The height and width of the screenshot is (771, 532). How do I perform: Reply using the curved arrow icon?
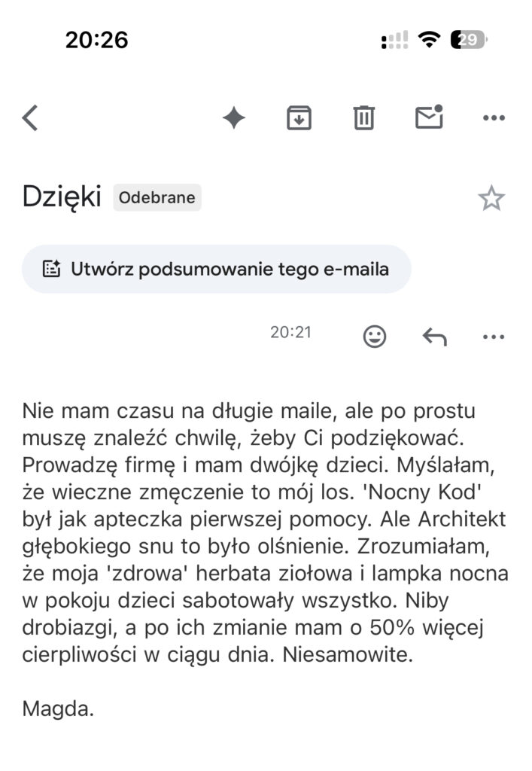[x=435, y=337]
